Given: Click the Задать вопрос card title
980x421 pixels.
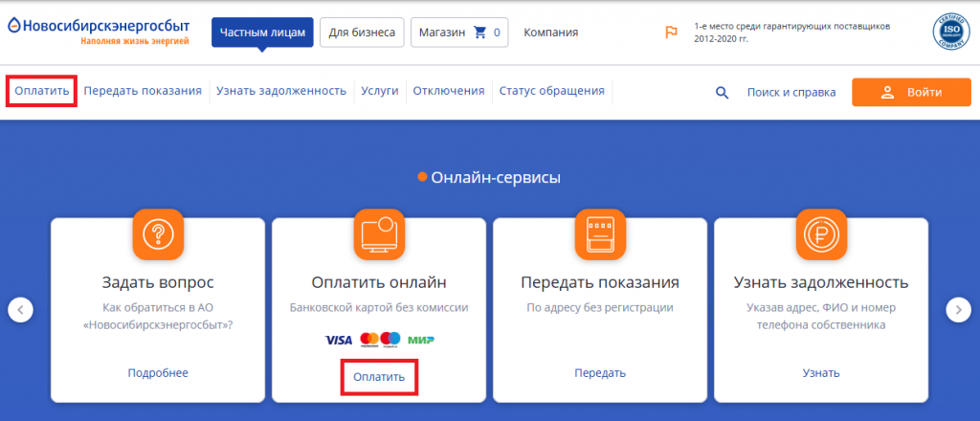Looking at the screenshot, I should [x=158, y=283].
